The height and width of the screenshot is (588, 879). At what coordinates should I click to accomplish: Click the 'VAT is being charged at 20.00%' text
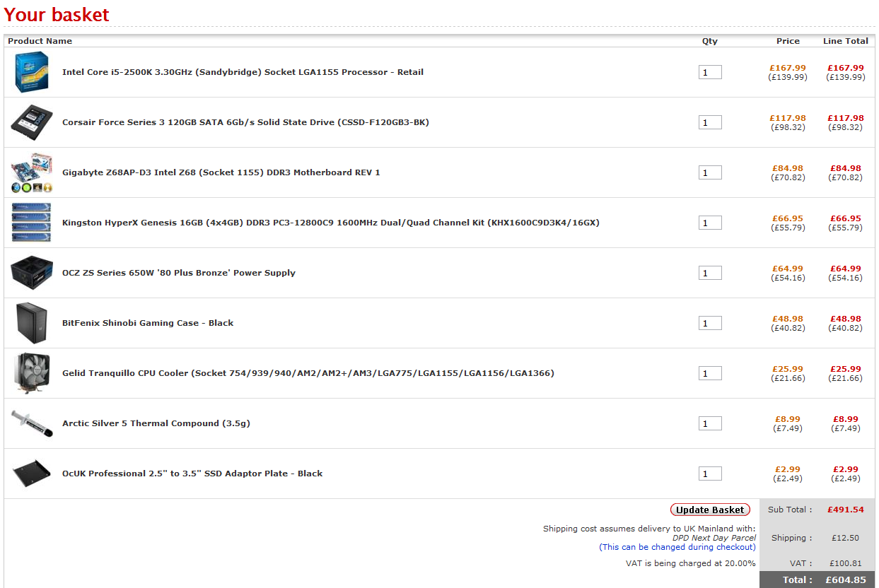coord(691,563)
